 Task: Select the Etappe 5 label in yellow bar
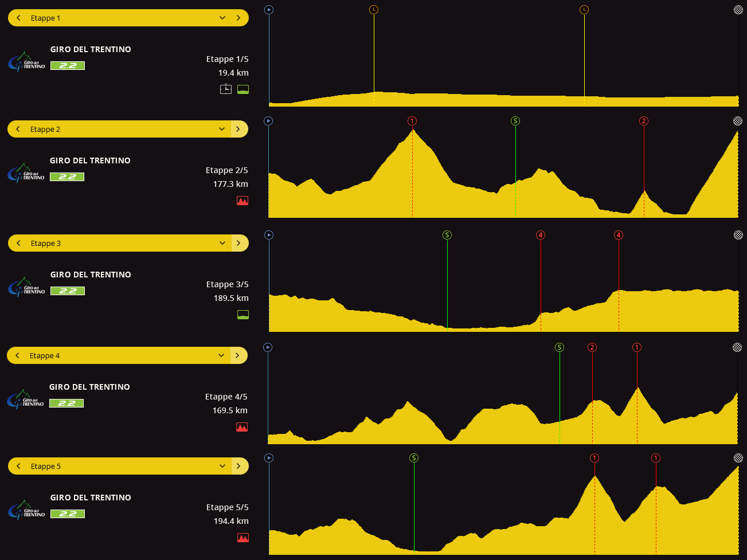click(x=46, y=467)
